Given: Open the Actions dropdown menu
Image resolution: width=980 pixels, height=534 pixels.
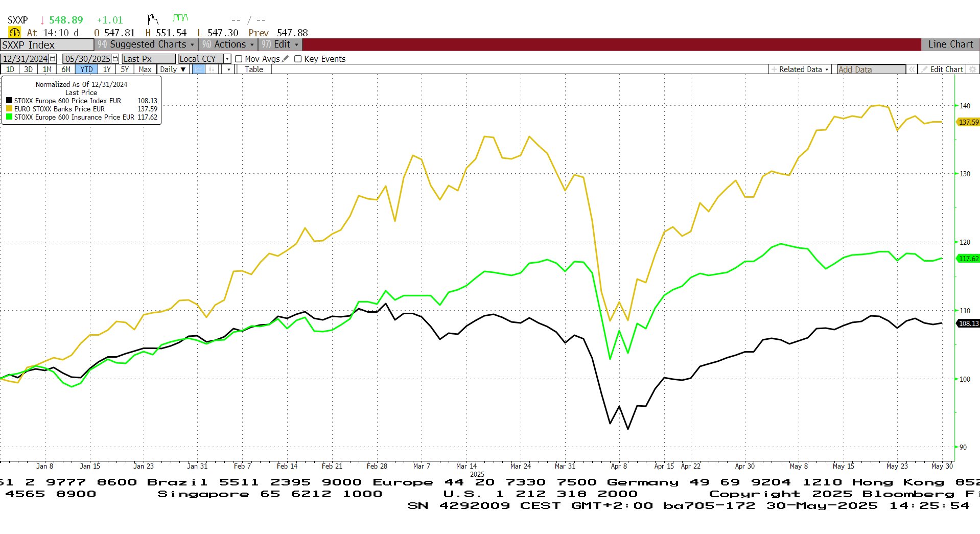Looking at the screenshot, I should click(x=228, y=44).
